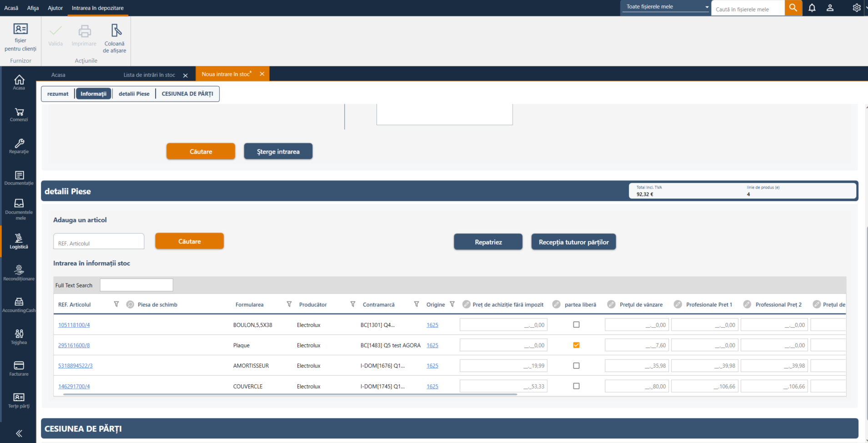Open Tejghea in the sidebar

click(19, 337)
